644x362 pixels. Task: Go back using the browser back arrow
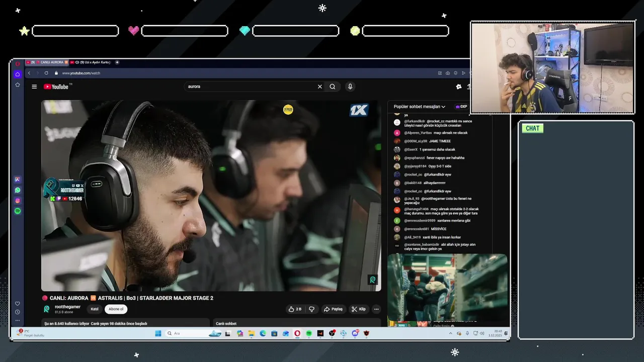29,73
